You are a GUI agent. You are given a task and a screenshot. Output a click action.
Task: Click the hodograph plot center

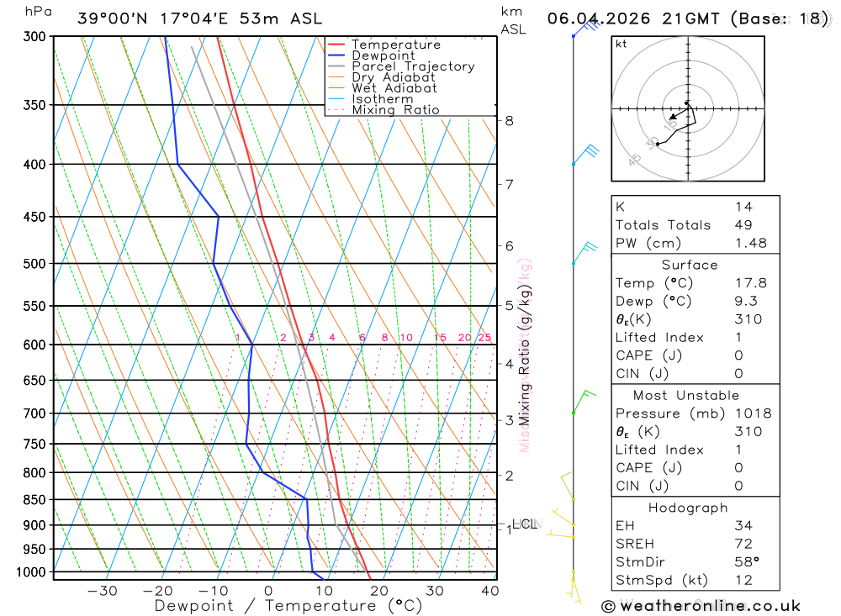(x=688, y=109)
